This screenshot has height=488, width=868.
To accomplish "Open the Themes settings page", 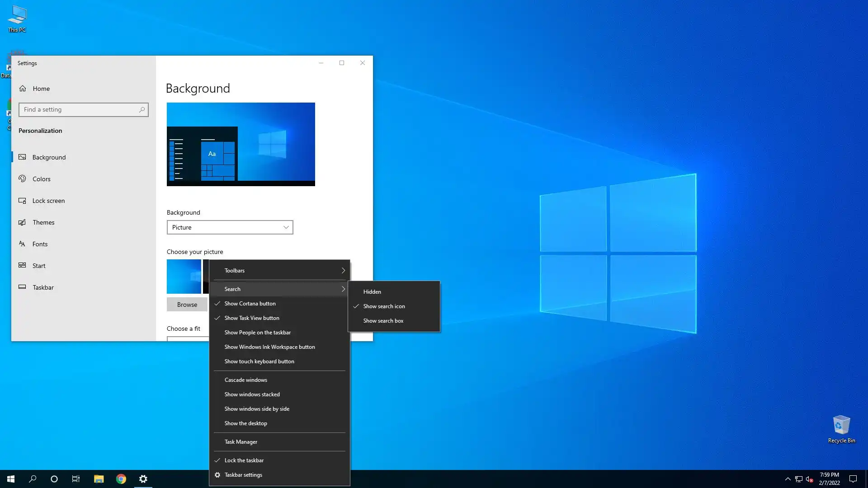I will coord(43,222).
